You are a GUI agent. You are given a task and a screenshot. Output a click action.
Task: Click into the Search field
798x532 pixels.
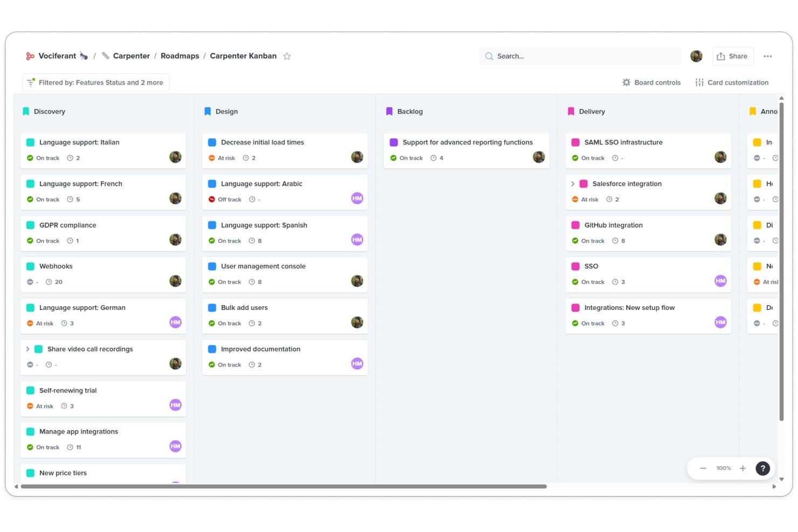point(580,56)
